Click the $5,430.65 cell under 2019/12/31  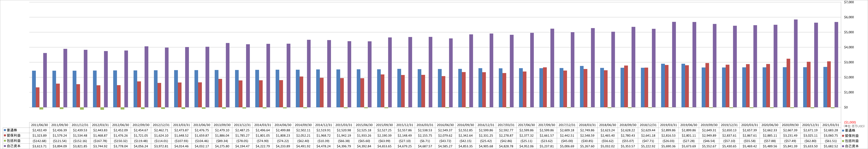pyautogui.click(x=730, y=146)
